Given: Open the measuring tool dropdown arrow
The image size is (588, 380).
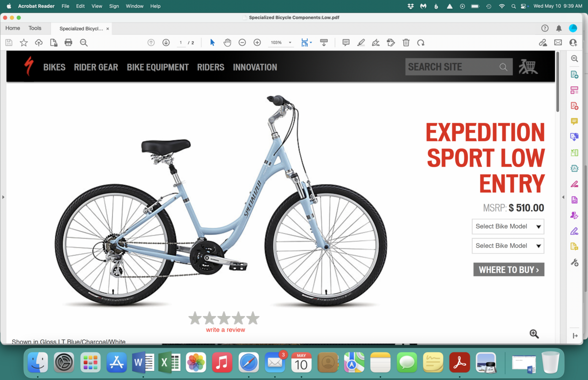Looking at the screenshot, I should point(311,43).
